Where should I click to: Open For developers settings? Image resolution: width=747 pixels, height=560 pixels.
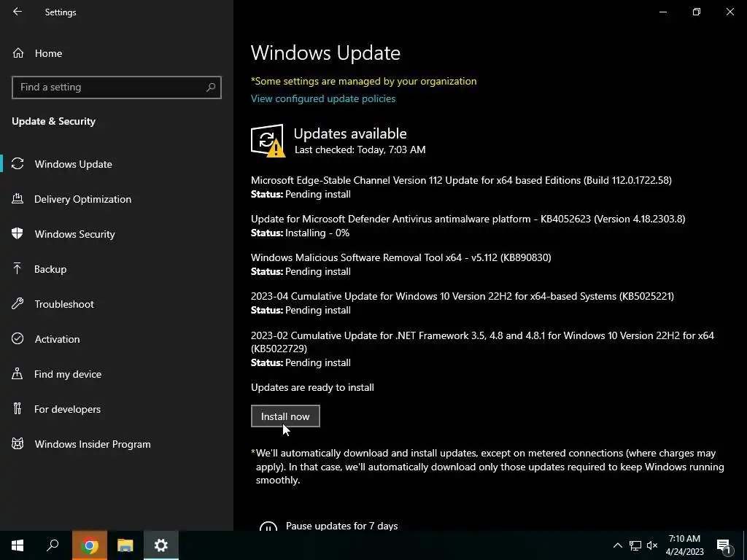[x=67, y=409]
